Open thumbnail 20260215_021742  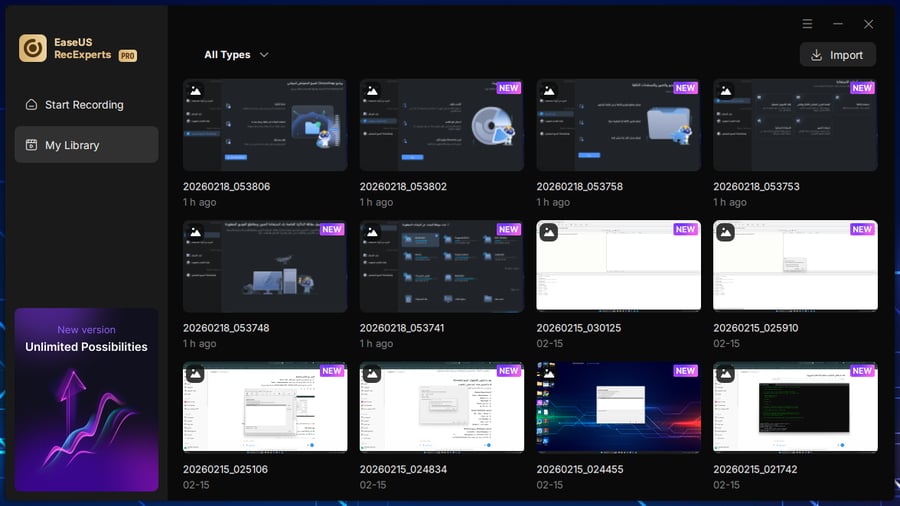[796, 407]
